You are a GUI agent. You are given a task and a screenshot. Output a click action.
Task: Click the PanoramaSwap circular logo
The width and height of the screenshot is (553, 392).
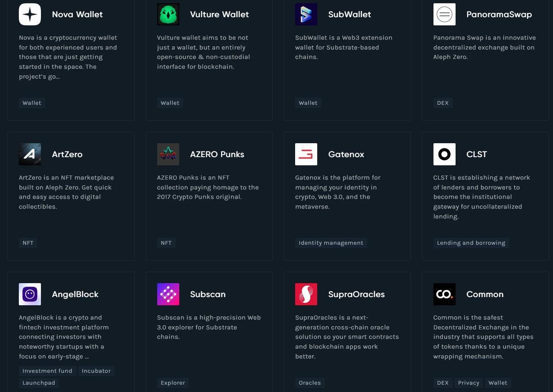[445, 14]
